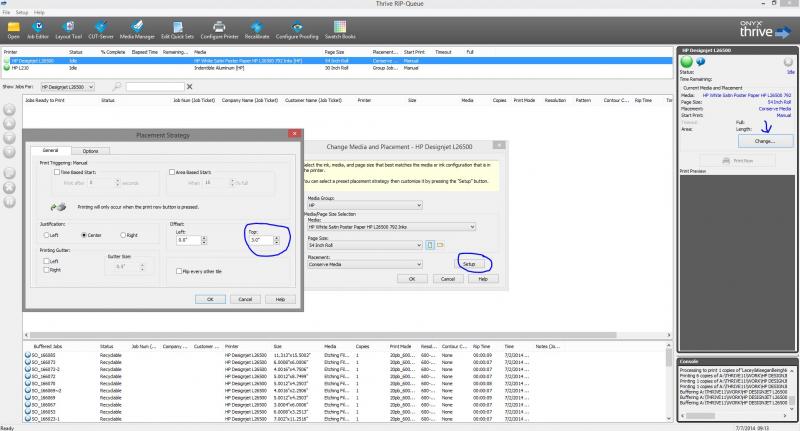The width and height of the screenshot is (800, 431).
Task: Select the landscape page orientation icon
Action: [440, 245]
